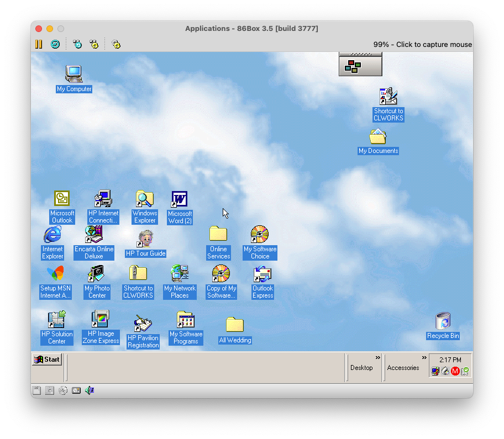Select the Copy of My Software icon

[221, 282]
